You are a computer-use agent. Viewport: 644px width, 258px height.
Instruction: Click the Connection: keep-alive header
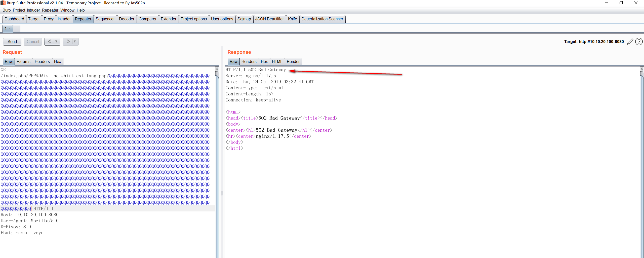tap(253, 100)
